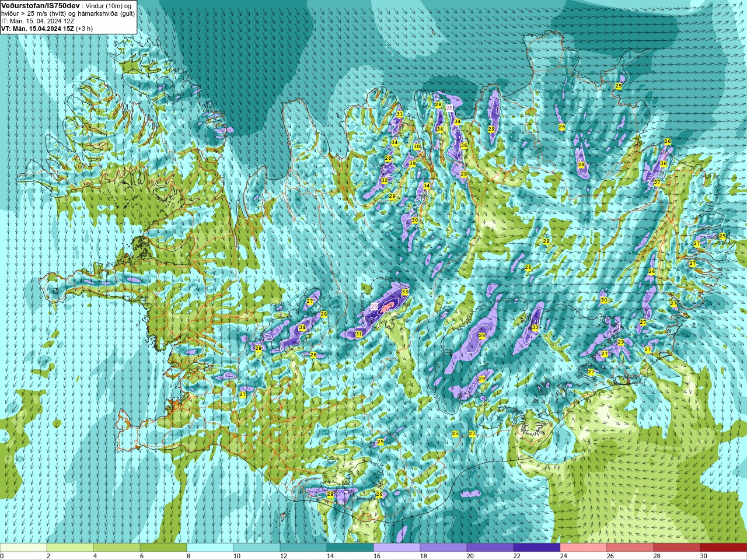Click the legend tick label '30'
The image size is (747, 560).
tap(704, 556)
